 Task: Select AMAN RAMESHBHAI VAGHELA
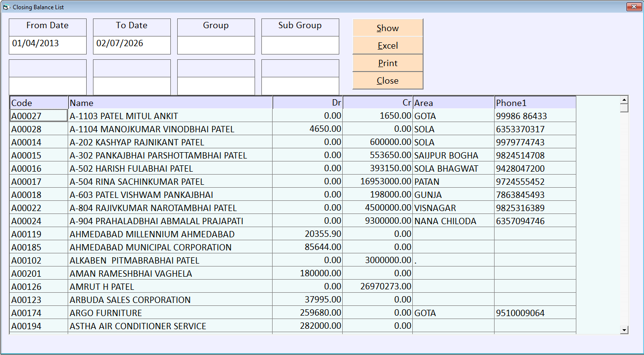[x=170, y=273]
